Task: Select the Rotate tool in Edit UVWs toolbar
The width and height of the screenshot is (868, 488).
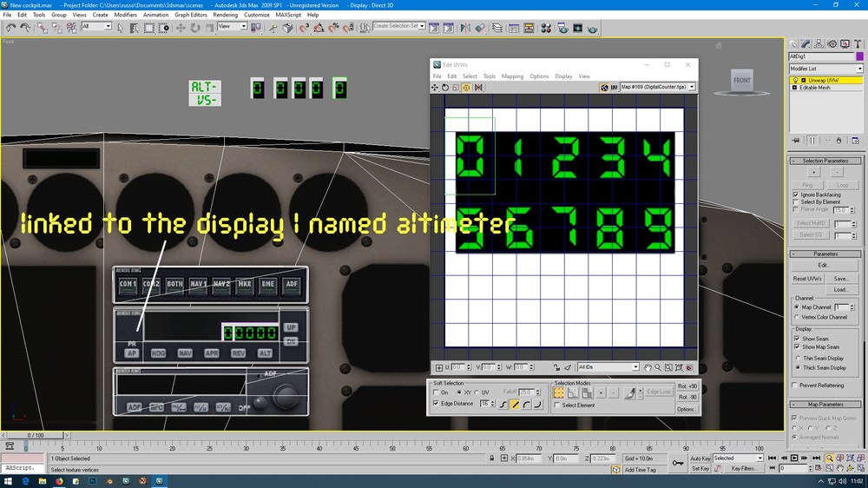Action: pyautogui.click(x=445, y=88)
